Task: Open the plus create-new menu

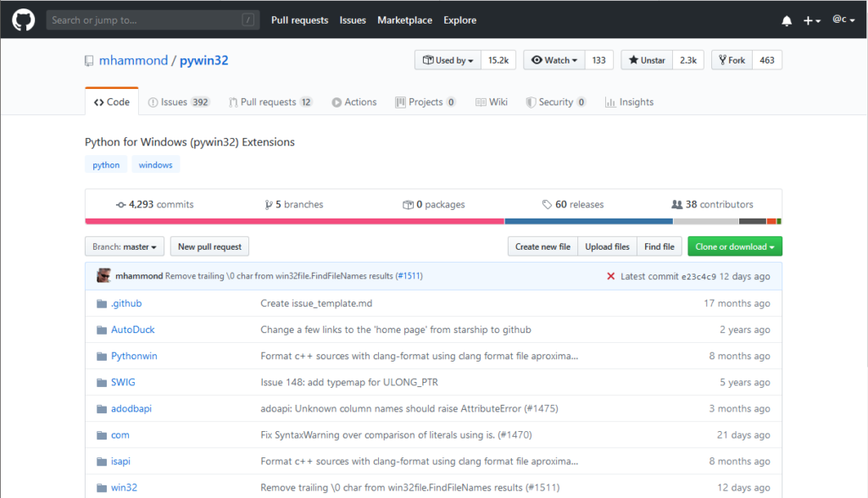Action: click(x=811, y=20)
